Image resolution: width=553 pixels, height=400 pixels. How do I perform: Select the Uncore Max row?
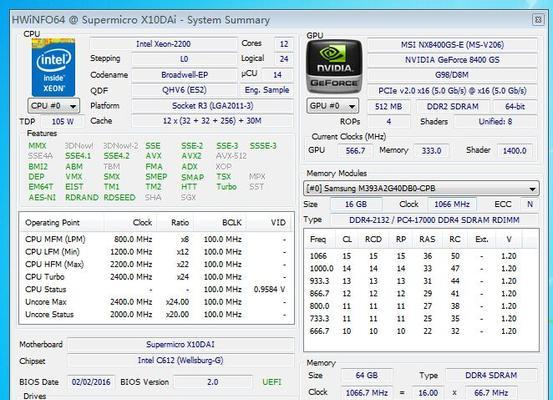156,302
